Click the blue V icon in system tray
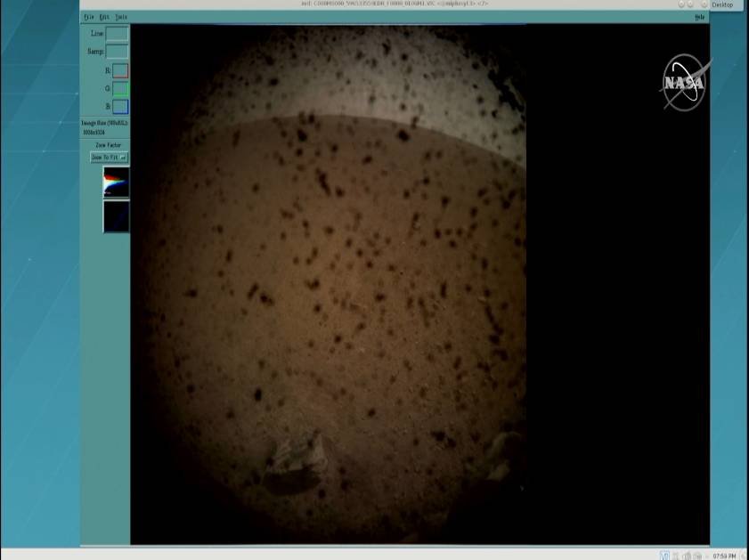The height and width of the screenshot is (560, 749). tap(664, 556)
